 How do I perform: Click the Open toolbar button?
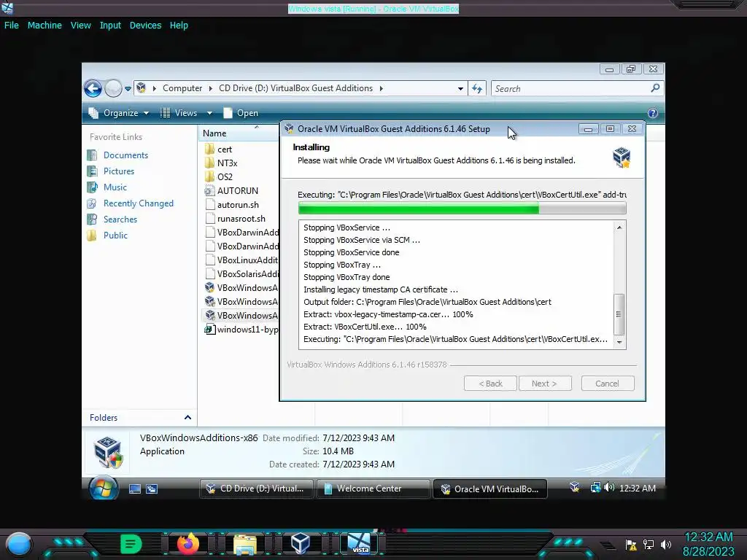coord(241,113)
